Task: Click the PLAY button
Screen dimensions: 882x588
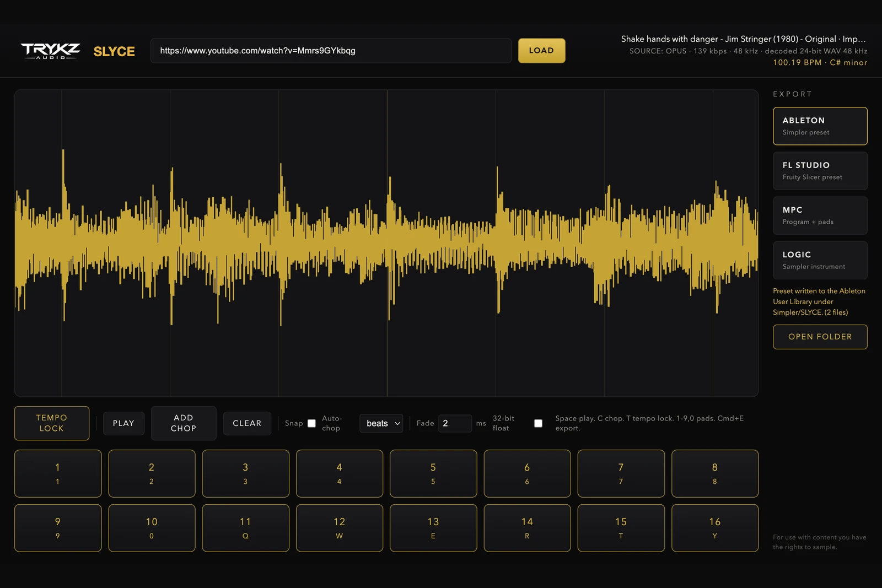Action: [x=123, y=423]
